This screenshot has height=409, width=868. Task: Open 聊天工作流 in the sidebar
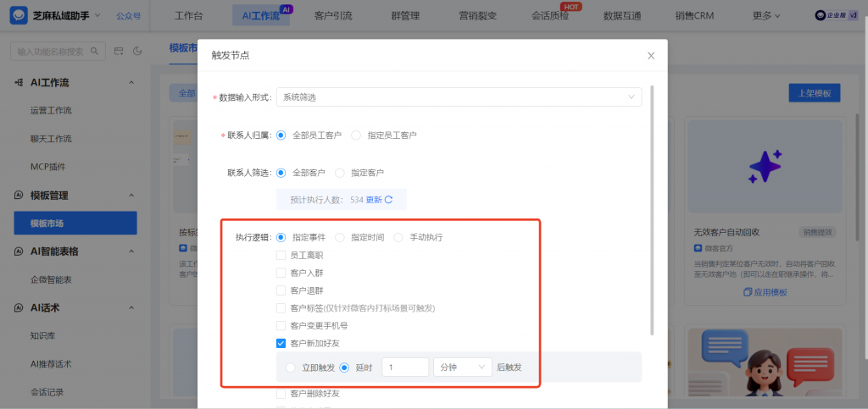click(x=51, y=139)
